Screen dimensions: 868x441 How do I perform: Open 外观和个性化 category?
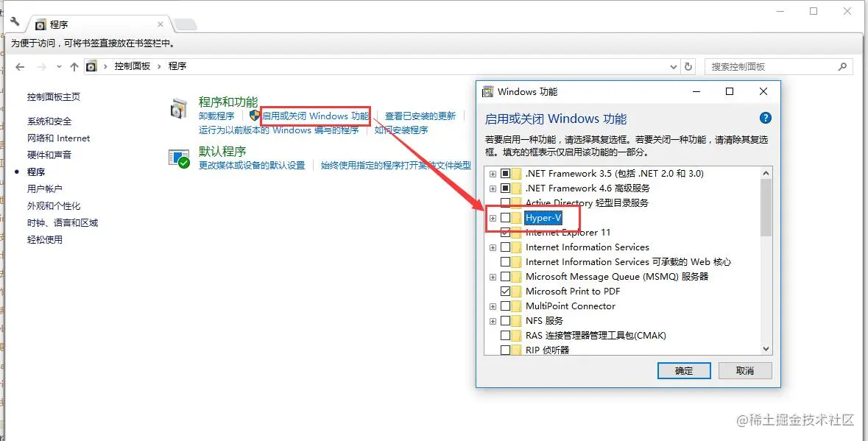tap(54, 206)
